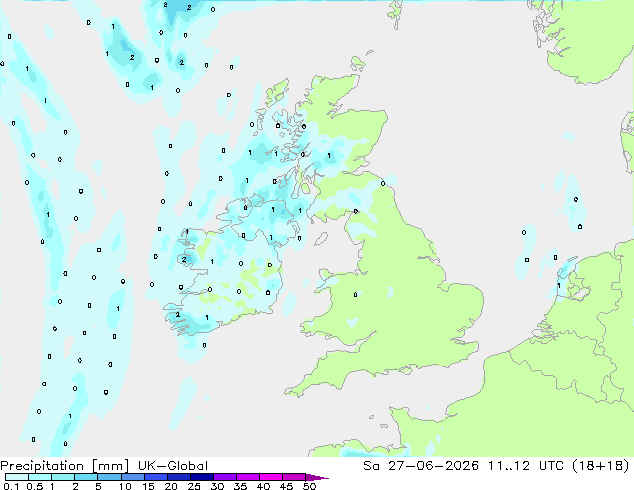Image resolution: width=634 pixels, height=490 pixels.
Task: Click the 30–35 mm purple legend swatch
Action: [224, 477]
